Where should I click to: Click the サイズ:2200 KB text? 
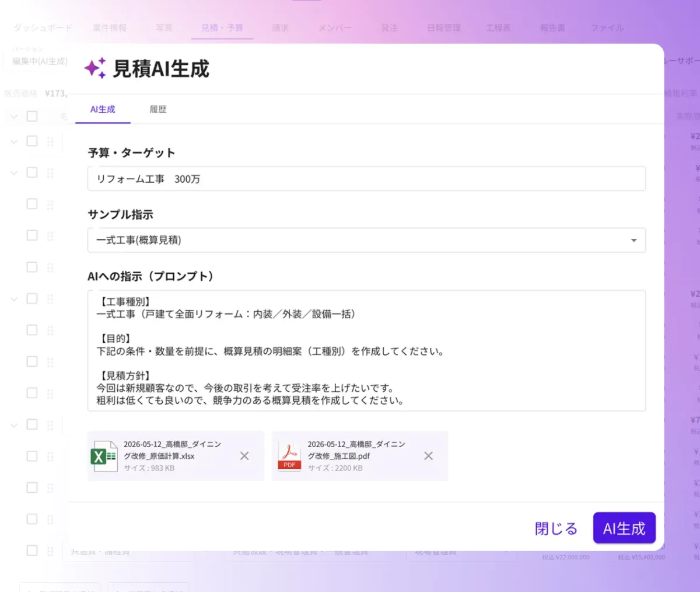coord(335,468)
